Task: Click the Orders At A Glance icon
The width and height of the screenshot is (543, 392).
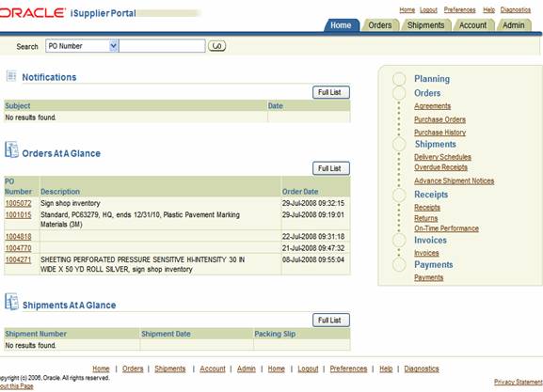Action: pyautogui.click(x=11, y=149)
